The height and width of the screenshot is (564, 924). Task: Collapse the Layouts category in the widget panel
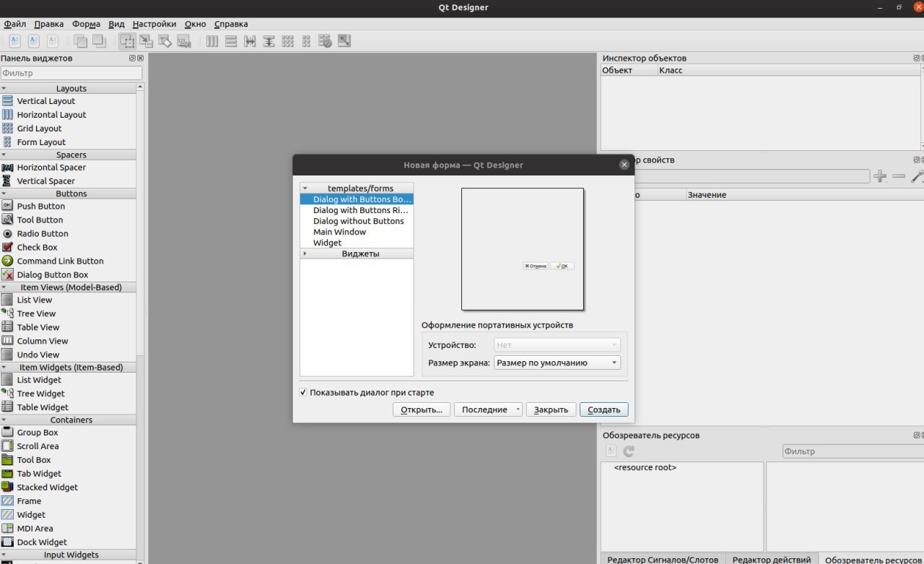4,88
